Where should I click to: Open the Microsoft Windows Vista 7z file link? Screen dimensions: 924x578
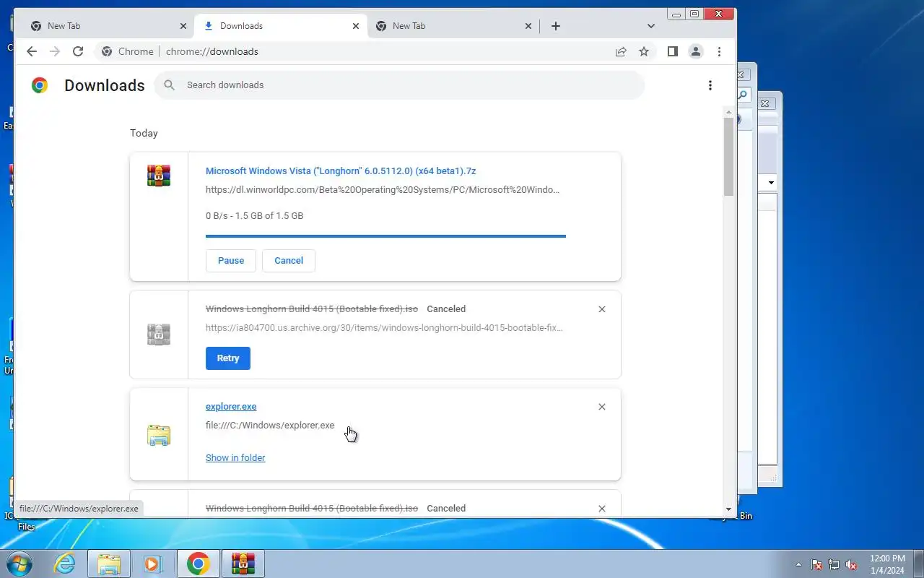(341, 171)
